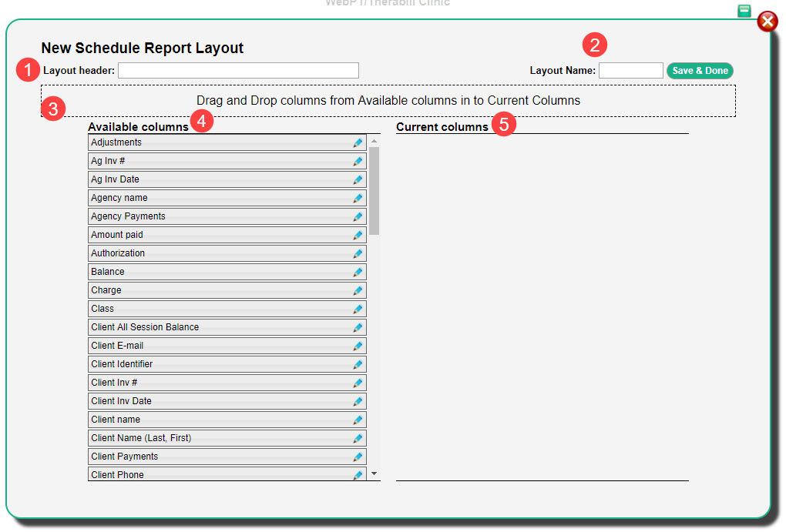
Task: Click pencil icon on Client E-mail row
Action: point(358,346)
